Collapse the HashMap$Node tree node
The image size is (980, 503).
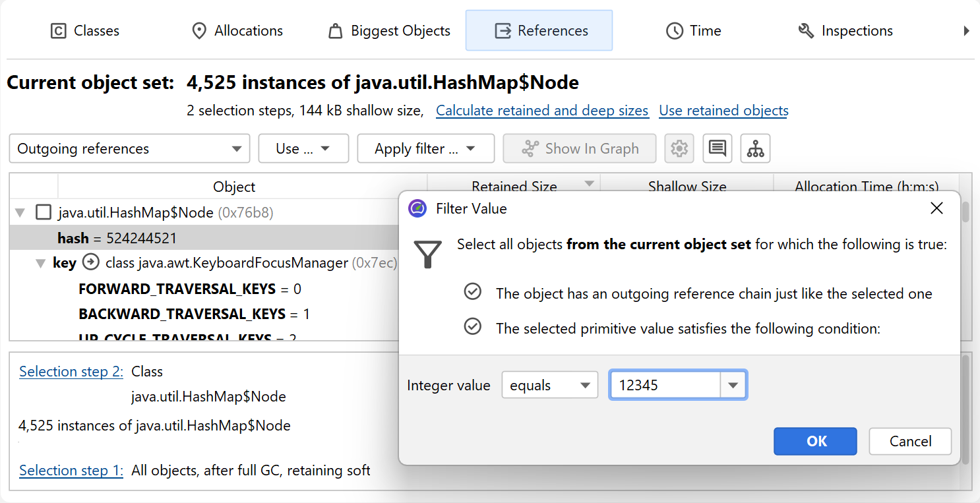coord(20,213)
